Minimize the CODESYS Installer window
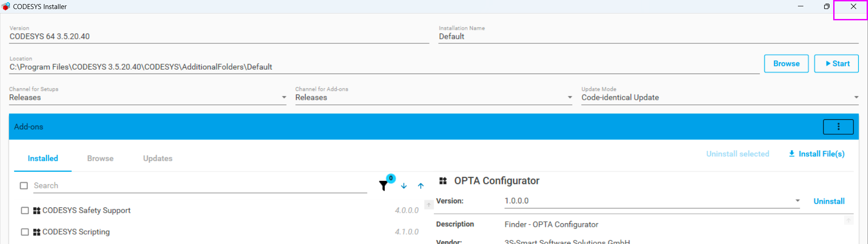Viewport: 868px width, 244px height. click(801, 6)
